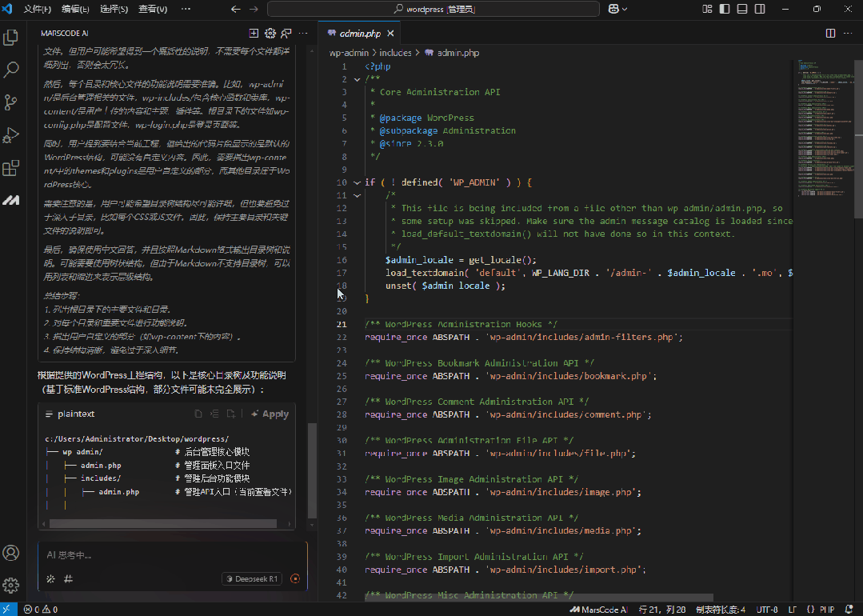Open the 文件(F) menu
863x616 pixels.
(x=38, y=9)
